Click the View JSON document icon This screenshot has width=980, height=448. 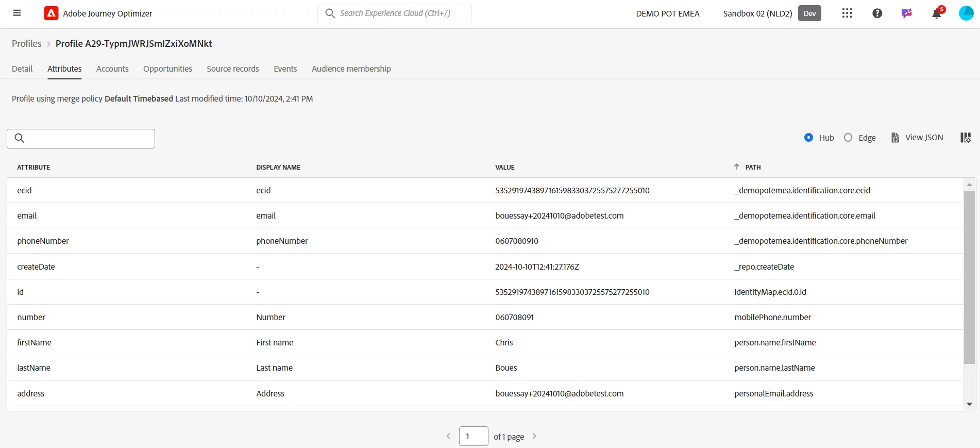[x=895, y=138]
